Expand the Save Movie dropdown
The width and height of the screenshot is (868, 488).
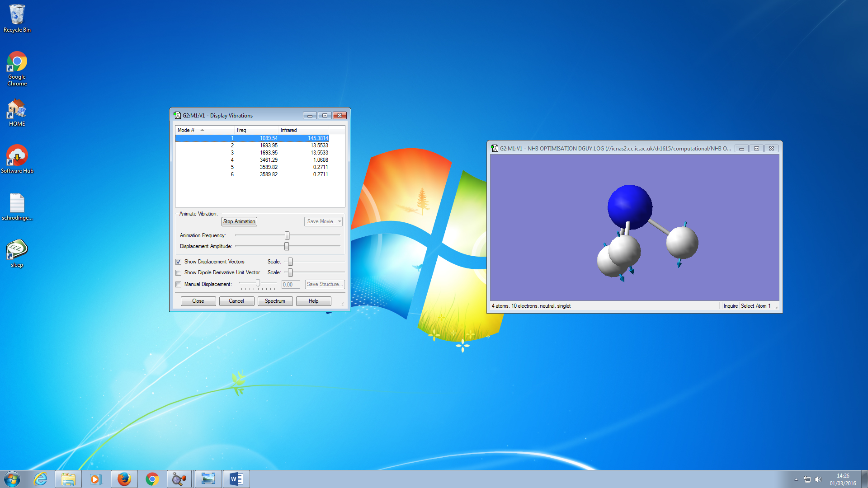coord(340,221)
